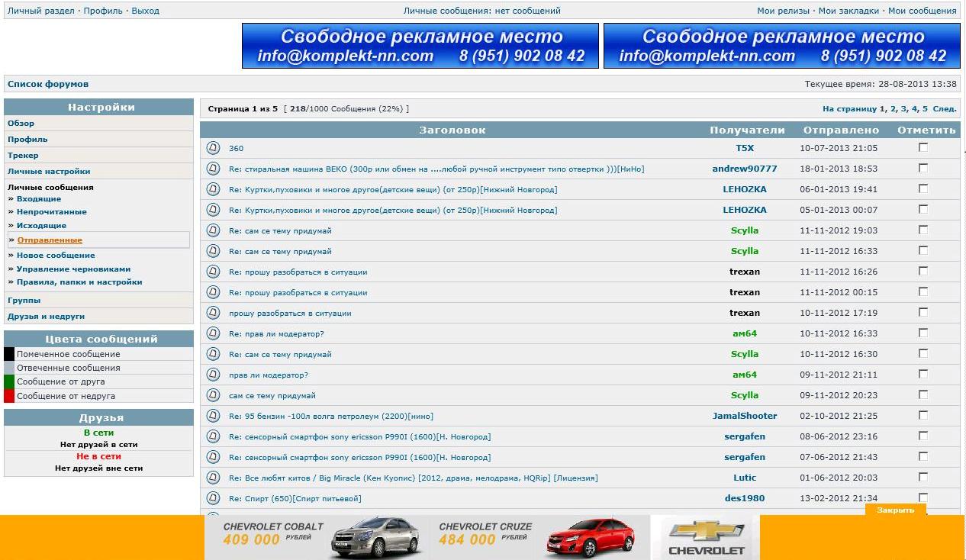Mark the trexan message from 11-11-2012 16:26
966x560 pixels.
click(x=923, y=271)
